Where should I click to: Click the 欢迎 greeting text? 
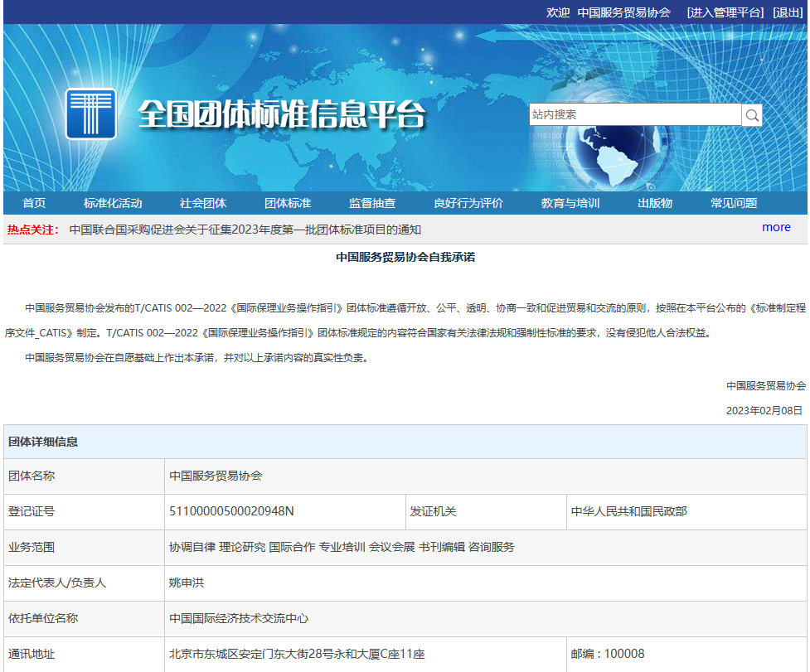pos(558,12)
